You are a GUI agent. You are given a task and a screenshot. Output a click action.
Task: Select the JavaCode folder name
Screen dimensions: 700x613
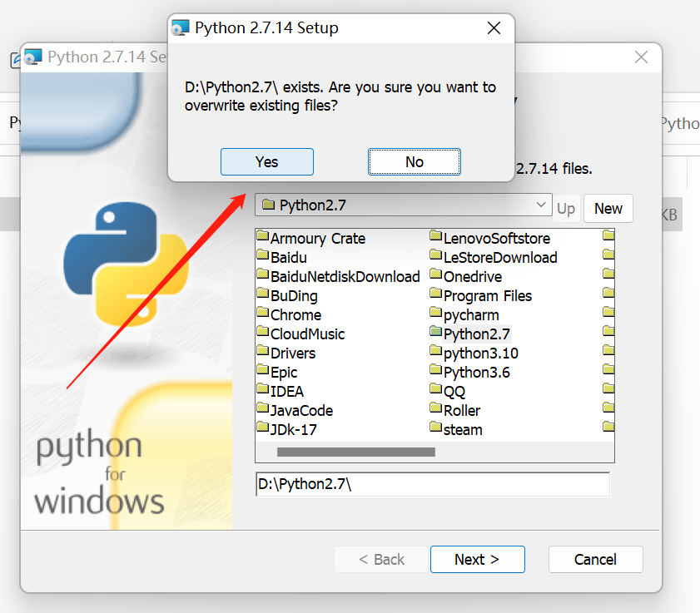coord(302,412)
